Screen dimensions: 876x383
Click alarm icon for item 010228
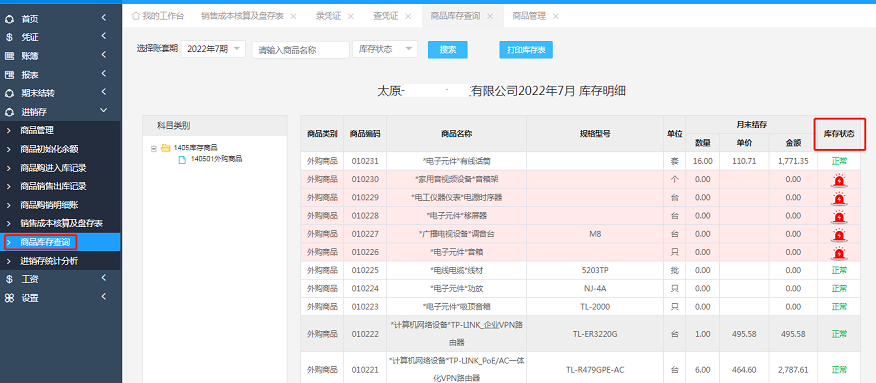[x=839, y=217]
